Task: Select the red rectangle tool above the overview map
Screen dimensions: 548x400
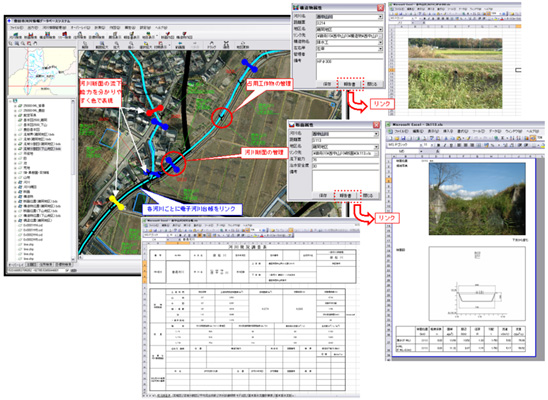Action: 29,44
